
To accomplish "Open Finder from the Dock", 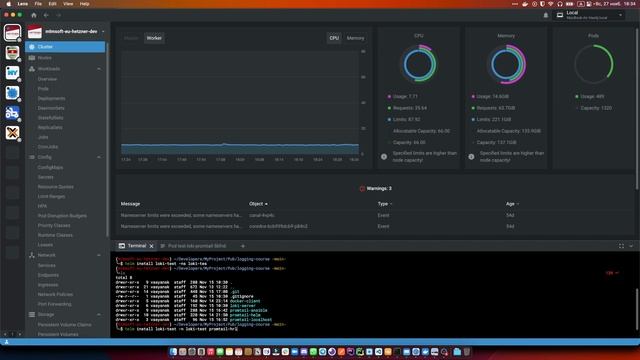I will pos(173,352).
